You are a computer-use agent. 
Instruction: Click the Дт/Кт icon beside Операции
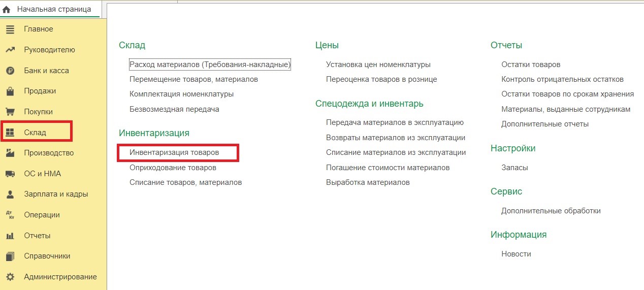tap(10, 215)
